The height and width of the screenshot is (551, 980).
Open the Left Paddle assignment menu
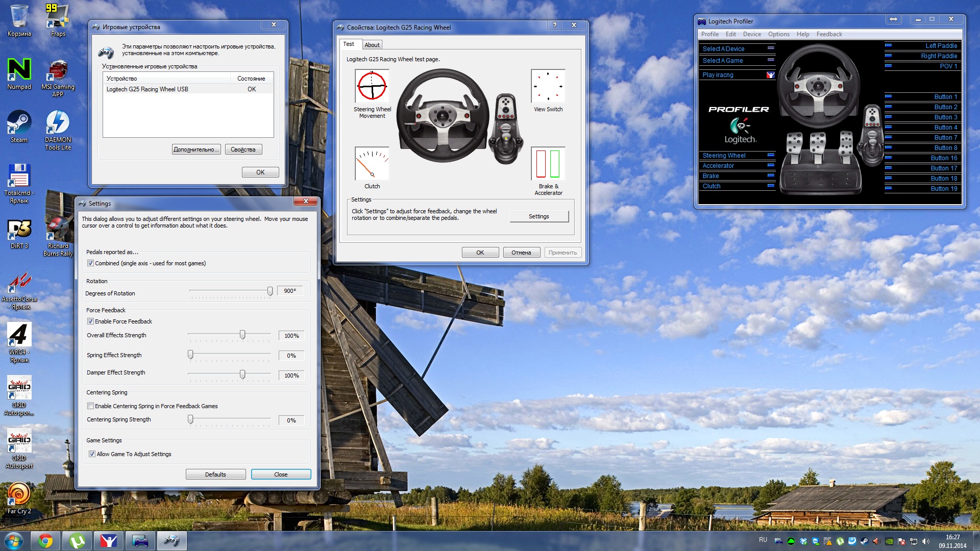pyautogui.click(x=922, y=46)
